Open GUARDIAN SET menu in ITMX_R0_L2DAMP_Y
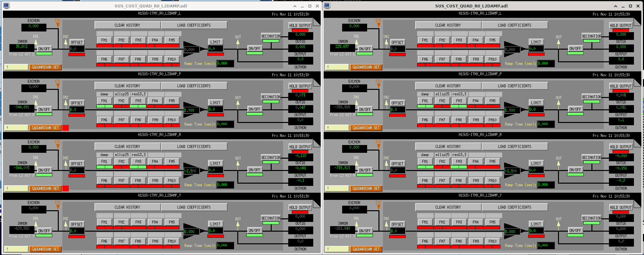The width and height of the screenshot is (644, 255). point(366,249)
